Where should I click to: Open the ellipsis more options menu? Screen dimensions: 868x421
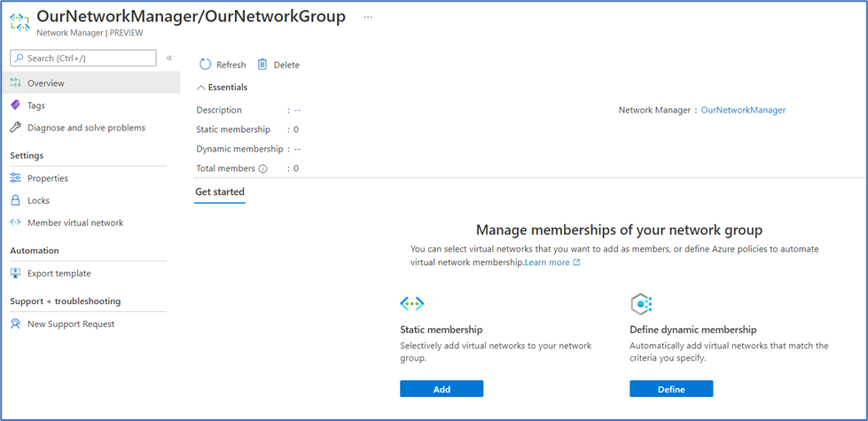point(368,17)
